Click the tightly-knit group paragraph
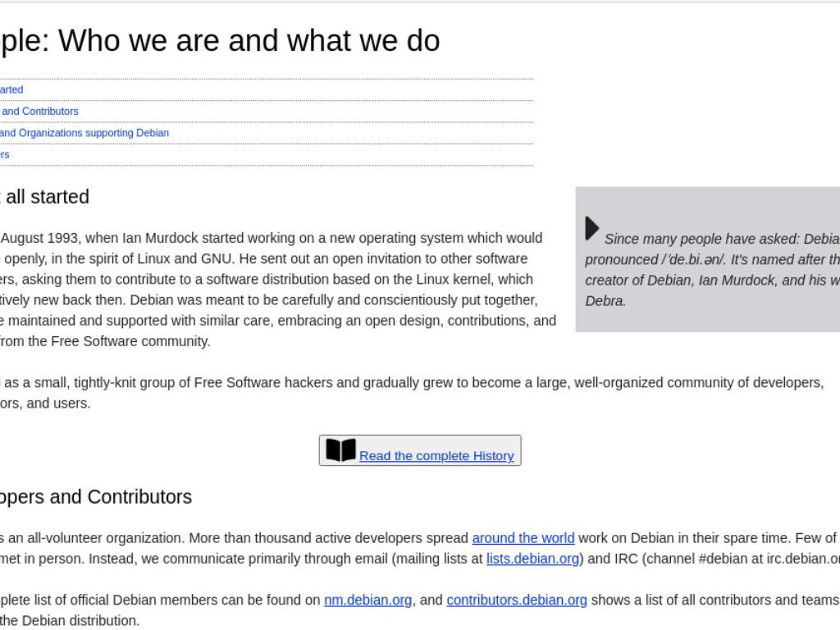Screen dimensions: 840x630 [412, 393]
